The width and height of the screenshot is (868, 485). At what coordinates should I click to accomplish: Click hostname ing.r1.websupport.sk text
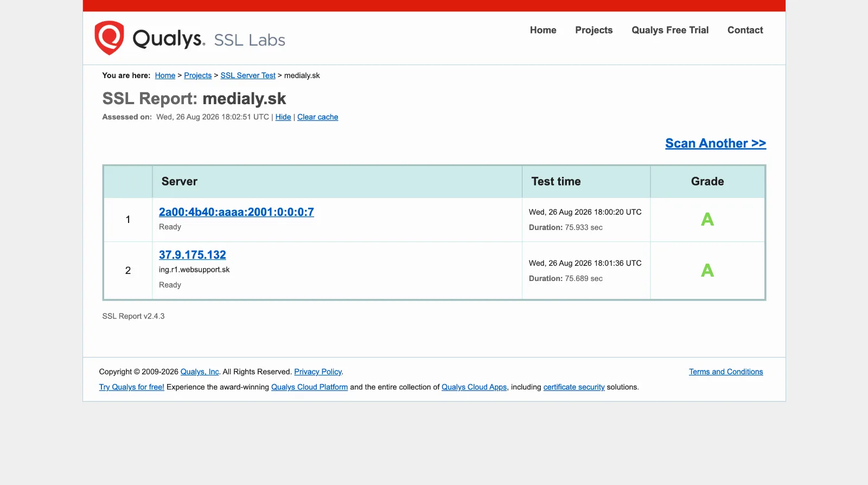[x=194, y=270]
